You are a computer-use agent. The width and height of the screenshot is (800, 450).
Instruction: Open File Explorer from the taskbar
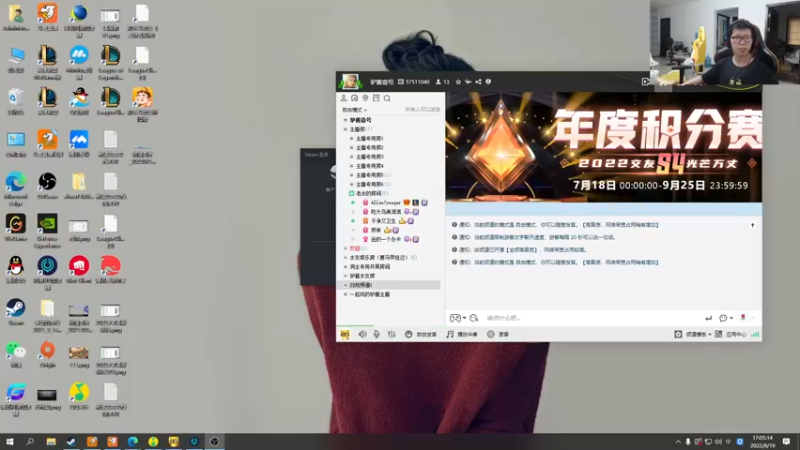pos(51,441)
